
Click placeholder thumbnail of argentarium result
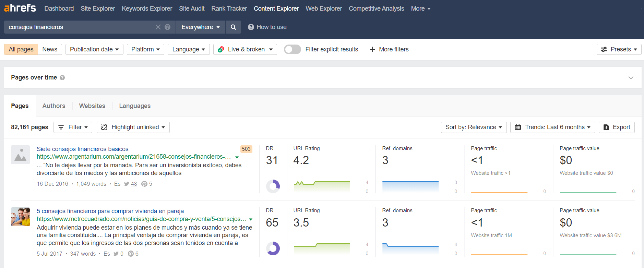point(20,155)
